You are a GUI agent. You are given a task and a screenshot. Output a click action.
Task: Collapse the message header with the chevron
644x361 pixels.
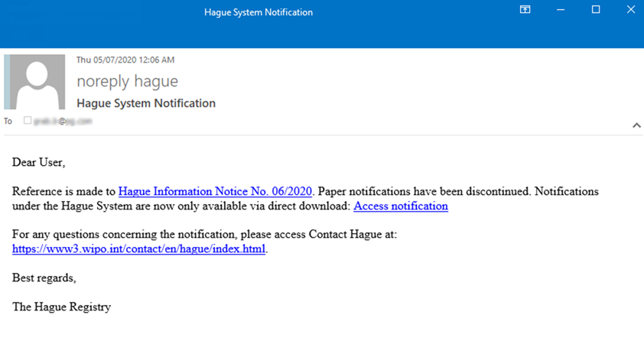click(636, 125)
